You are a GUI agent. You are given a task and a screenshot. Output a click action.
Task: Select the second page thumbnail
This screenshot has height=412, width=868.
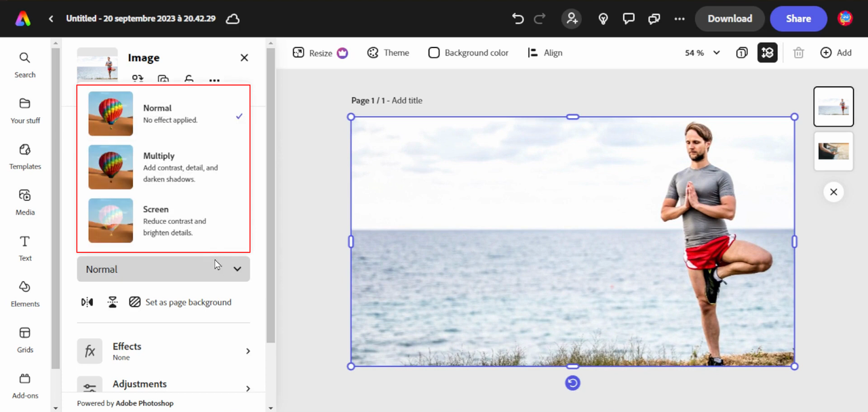point(833,151)
